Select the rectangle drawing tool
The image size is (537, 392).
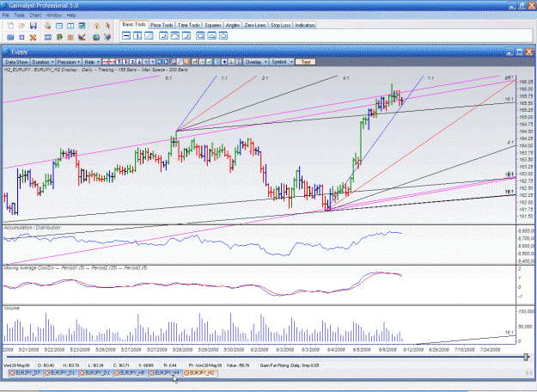200,35
